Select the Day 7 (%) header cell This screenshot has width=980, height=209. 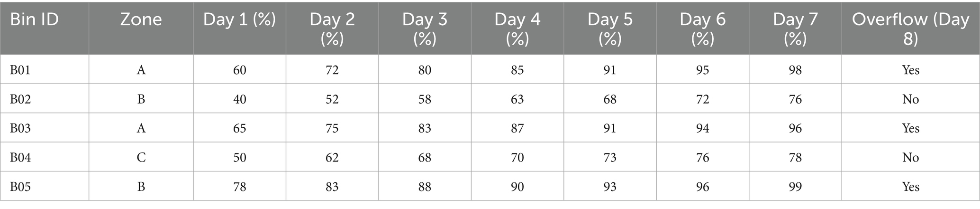(x=795, y=28)
